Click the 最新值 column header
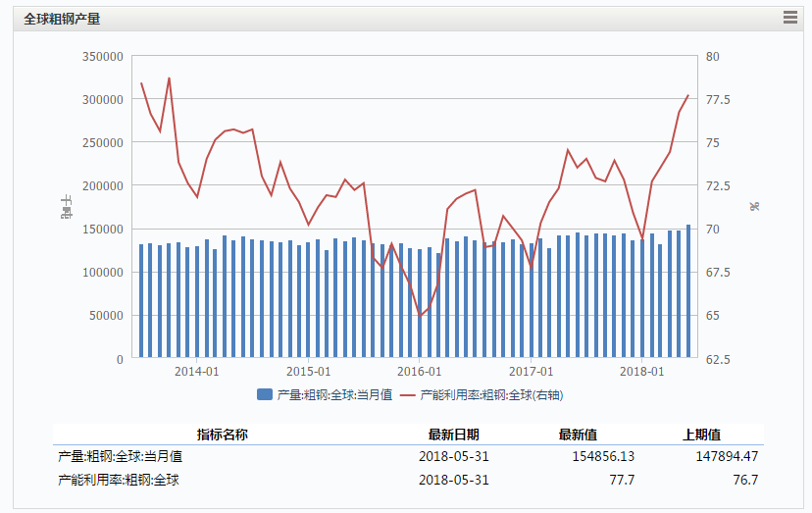Image resolution: width=812 pixels, height=513 pixels. (578, 435)
